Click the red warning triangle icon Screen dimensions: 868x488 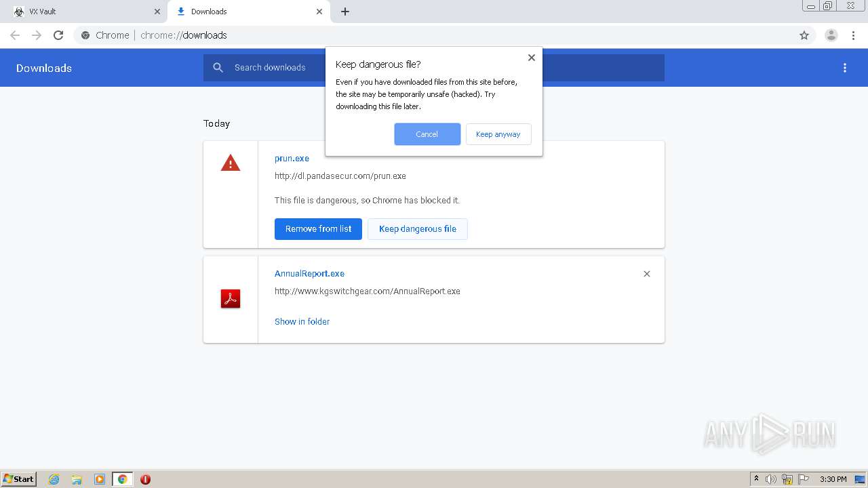[x=231, y=163]
